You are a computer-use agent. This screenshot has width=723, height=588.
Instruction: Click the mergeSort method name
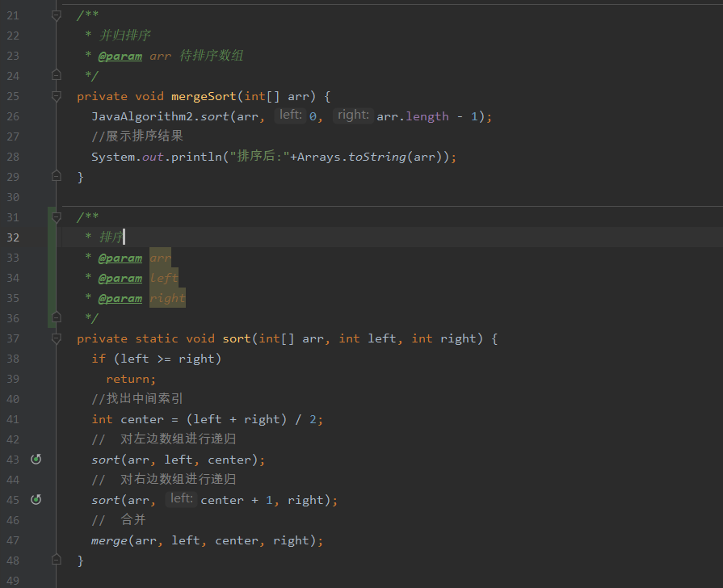(x=204, y=96)
